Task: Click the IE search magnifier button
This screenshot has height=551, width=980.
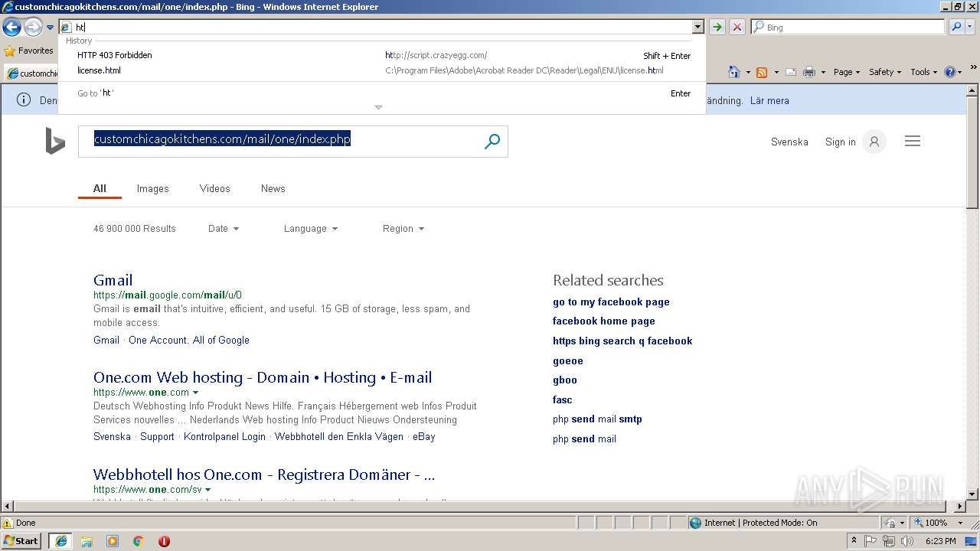Action: 955,28
